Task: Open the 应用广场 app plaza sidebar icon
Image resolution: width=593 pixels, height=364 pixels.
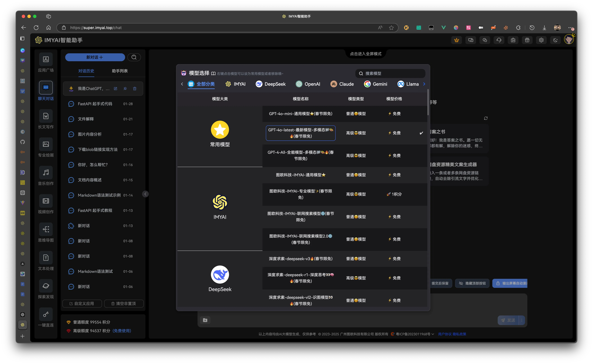Action: (x=46, y=59)
